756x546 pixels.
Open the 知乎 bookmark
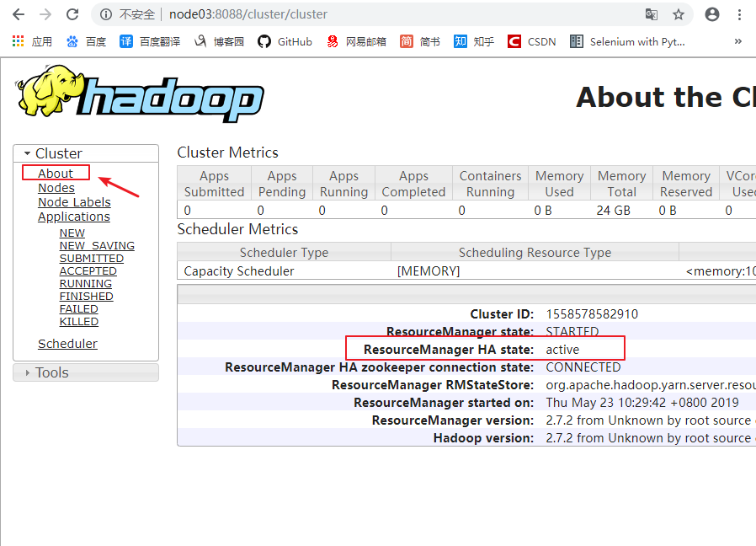[x=474, y=41]
